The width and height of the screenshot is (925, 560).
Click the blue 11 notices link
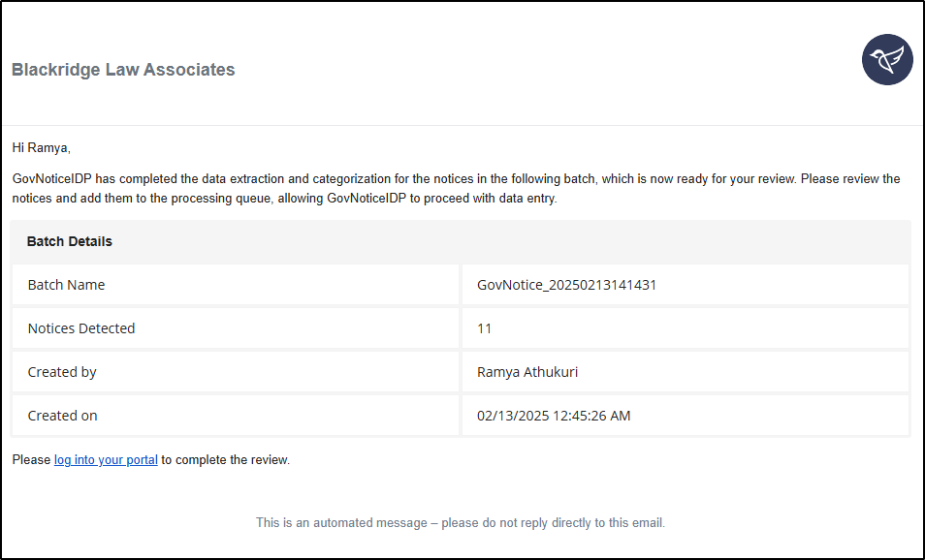tap(484, 327)
